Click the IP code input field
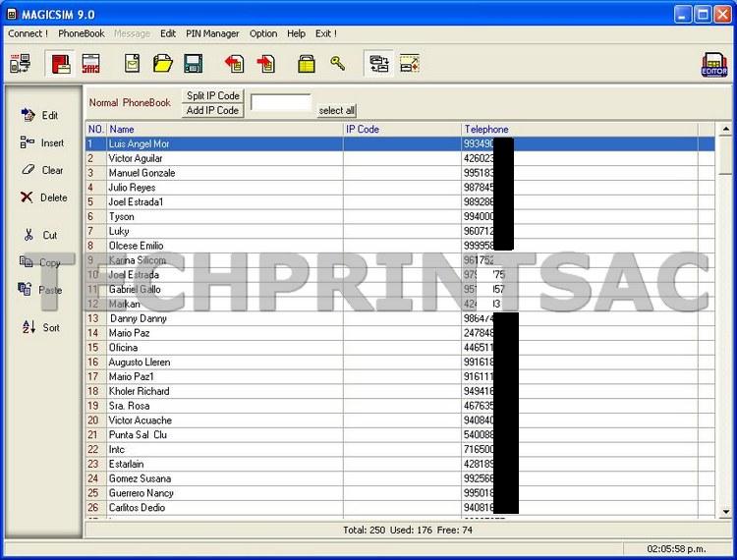Viewport: 737px width, 560px height. [x=281, y=102]
